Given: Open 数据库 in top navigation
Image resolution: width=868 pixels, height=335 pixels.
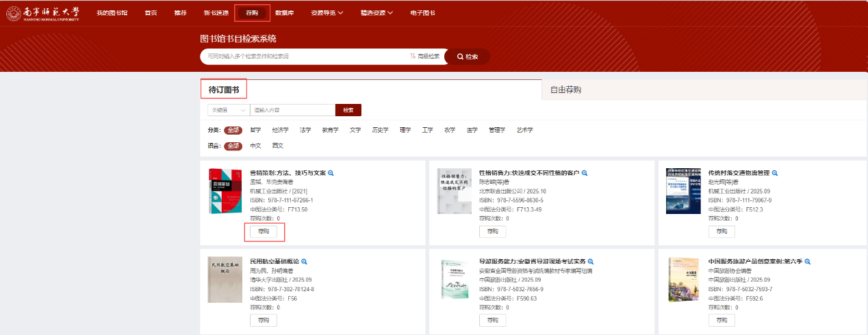Looking at the screenshot, I should pos(285,13).
